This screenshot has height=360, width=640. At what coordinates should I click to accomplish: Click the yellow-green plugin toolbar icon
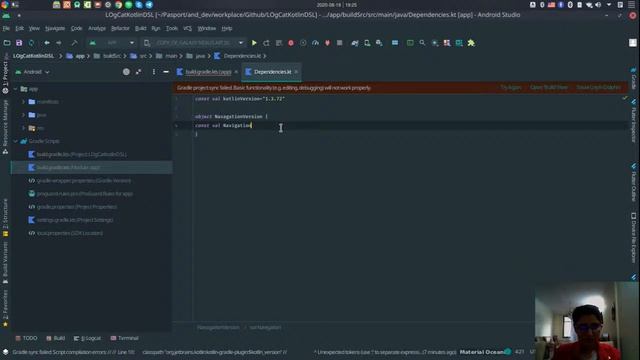coord(471,43)
